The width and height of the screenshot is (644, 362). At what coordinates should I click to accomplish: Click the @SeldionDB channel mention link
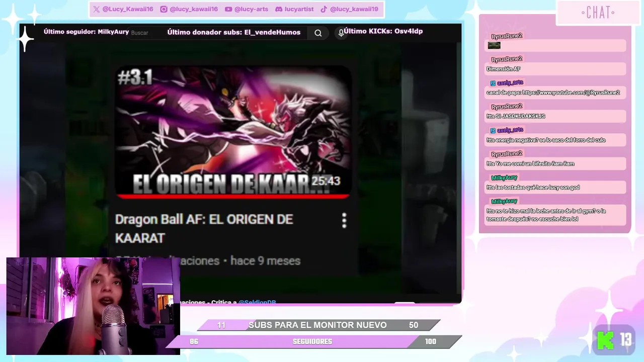(257, 302)
